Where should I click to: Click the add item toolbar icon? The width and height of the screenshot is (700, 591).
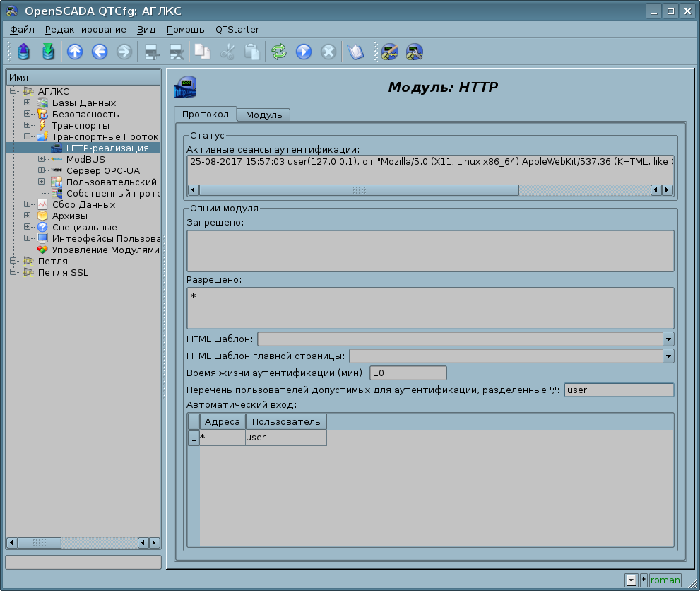click(150, 52)
